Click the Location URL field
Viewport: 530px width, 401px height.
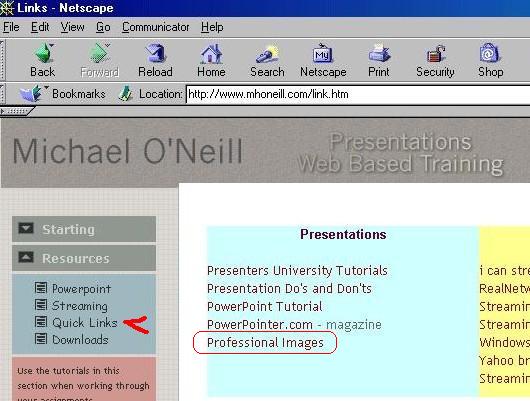[x=358, y=94]
